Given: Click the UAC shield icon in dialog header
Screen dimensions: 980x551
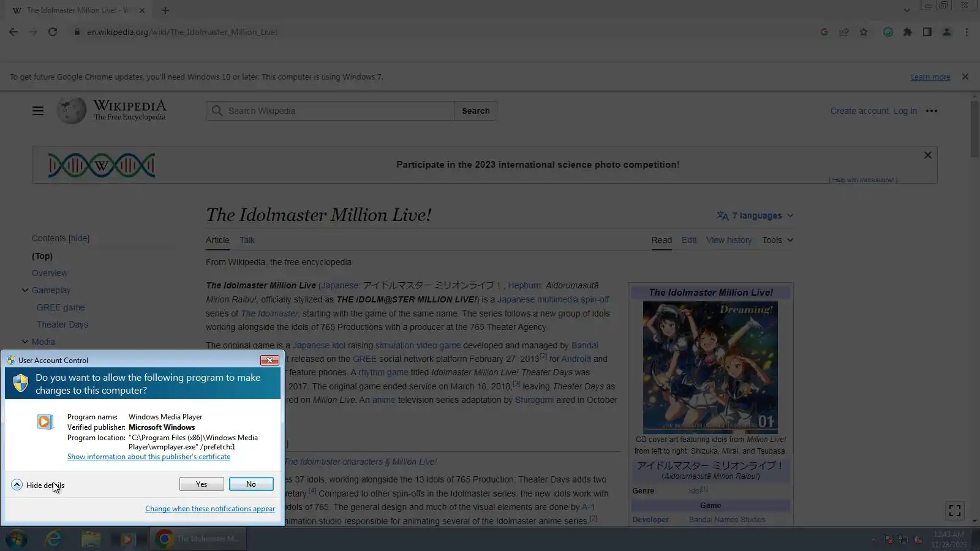Looking at the screenshot, I should (x=21, y=383).
